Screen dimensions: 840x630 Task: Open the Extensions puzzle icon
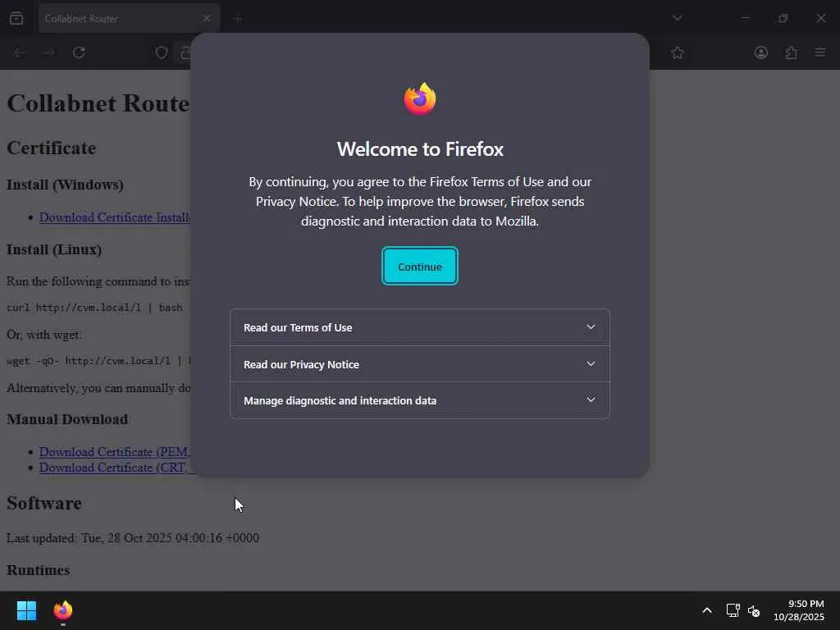point(791,52)
